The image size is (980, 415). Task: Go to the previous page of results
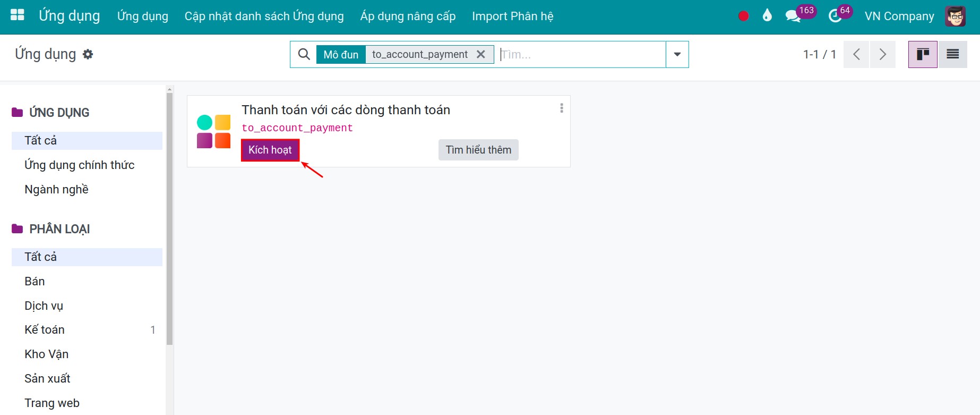pyautogui.click(x=856, y=54)
